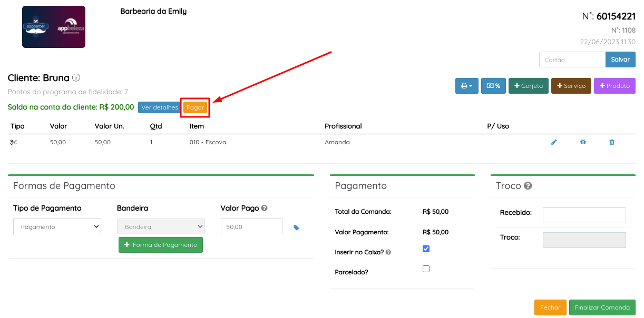Screen dimensions: 644x318
Task: Click the help icon beside Valor Pago
Action: [x=265, y=208]
